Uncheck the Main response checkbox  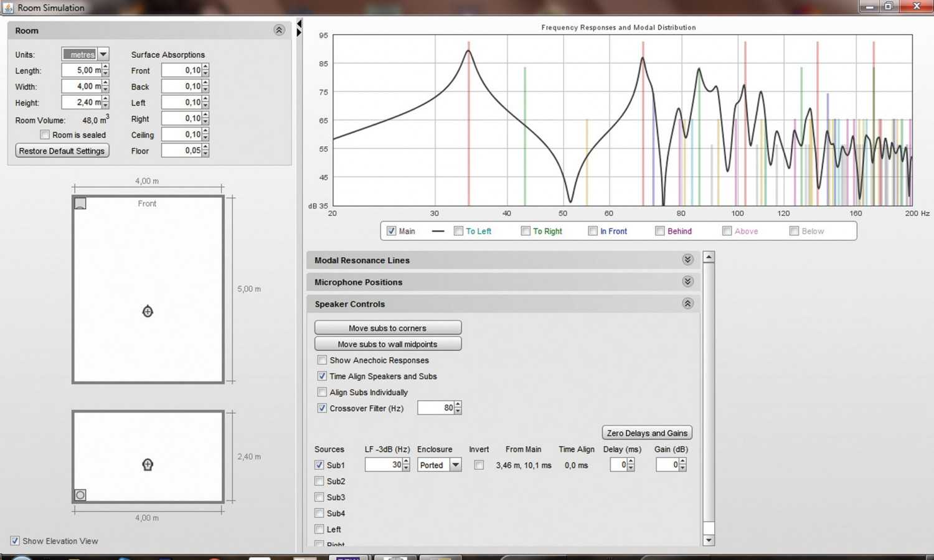(x=391, y=231)
